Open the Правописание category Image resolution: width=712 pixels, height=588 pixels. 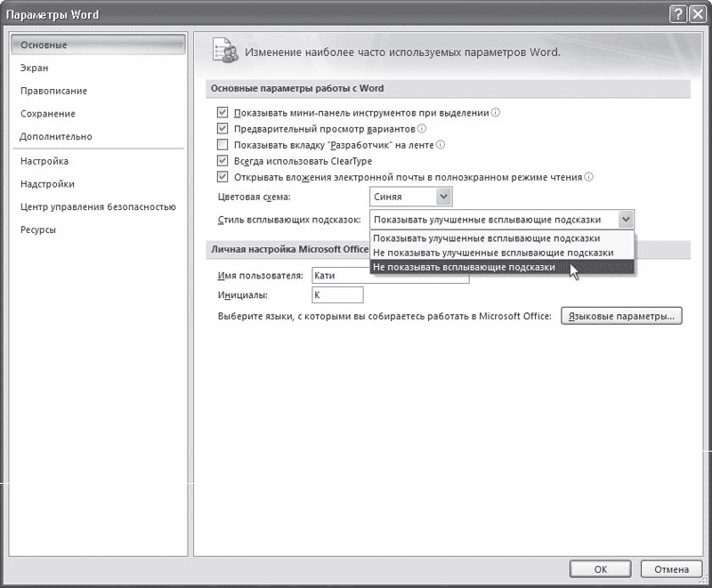pyautogui.click(x=98, y=91)
